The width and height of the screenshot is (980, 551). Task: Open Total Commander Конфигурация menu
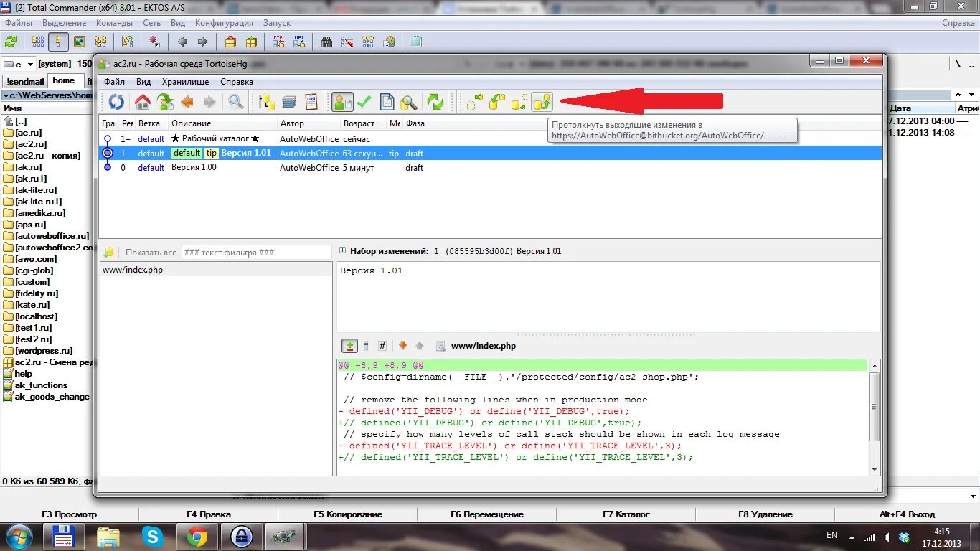(223, 23)
